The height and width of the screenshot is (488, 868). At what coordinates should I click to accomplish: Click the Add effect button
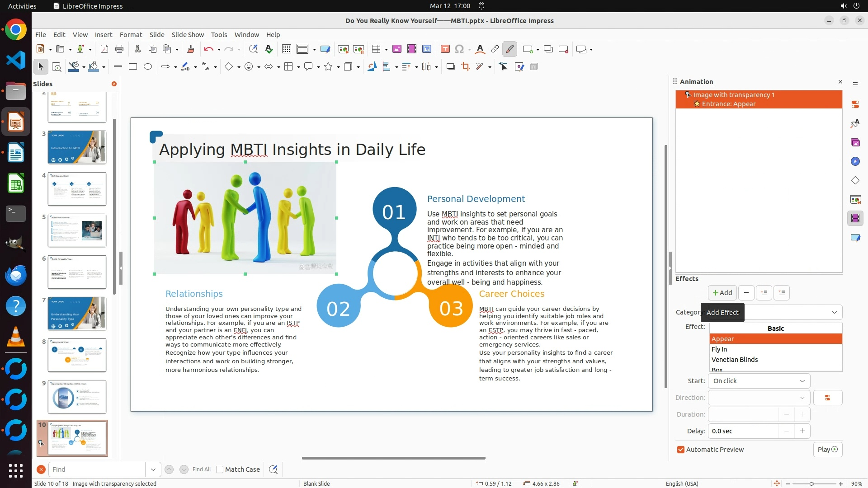pos(722,293)
